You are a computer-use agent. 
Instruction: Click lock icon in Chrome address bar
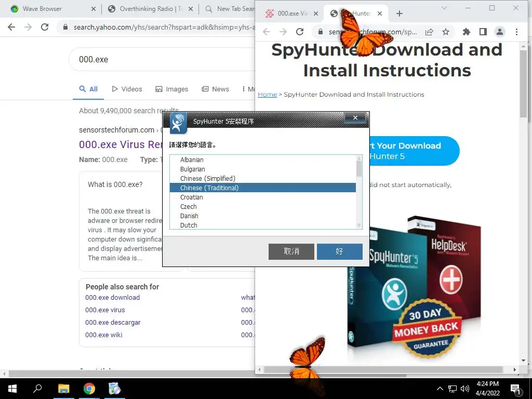point(320,32)
